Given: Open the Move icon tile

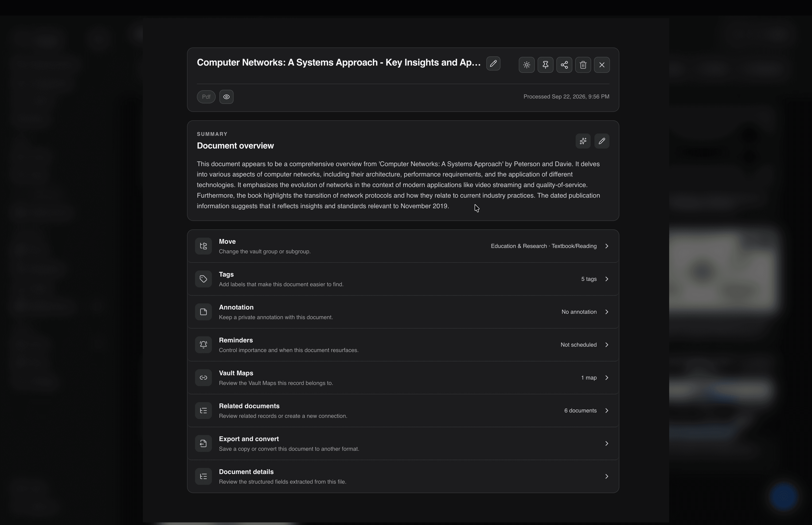Looking at the screenshot, I should point(203,246).
